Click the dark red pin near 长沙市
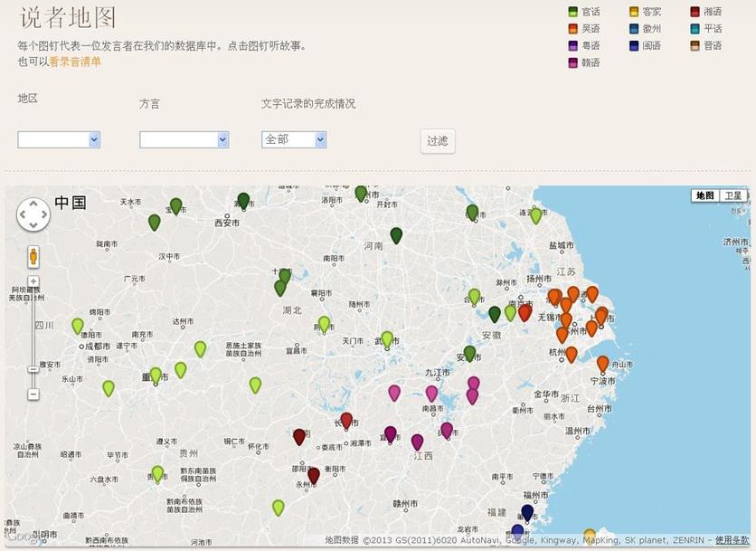This screenshot has width=756, height=551. (346, 420)
